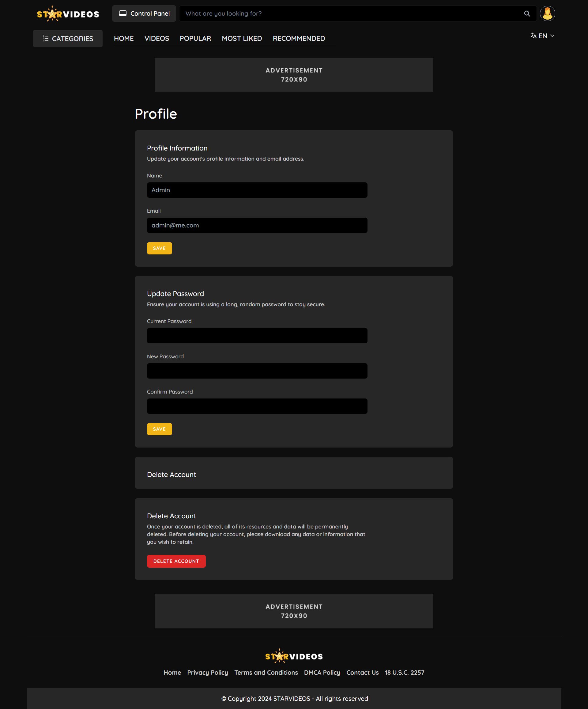Click the search magnifier icon
Image resolution: width=588 pixels, height=709 pixels.
[x=527, y=13]
